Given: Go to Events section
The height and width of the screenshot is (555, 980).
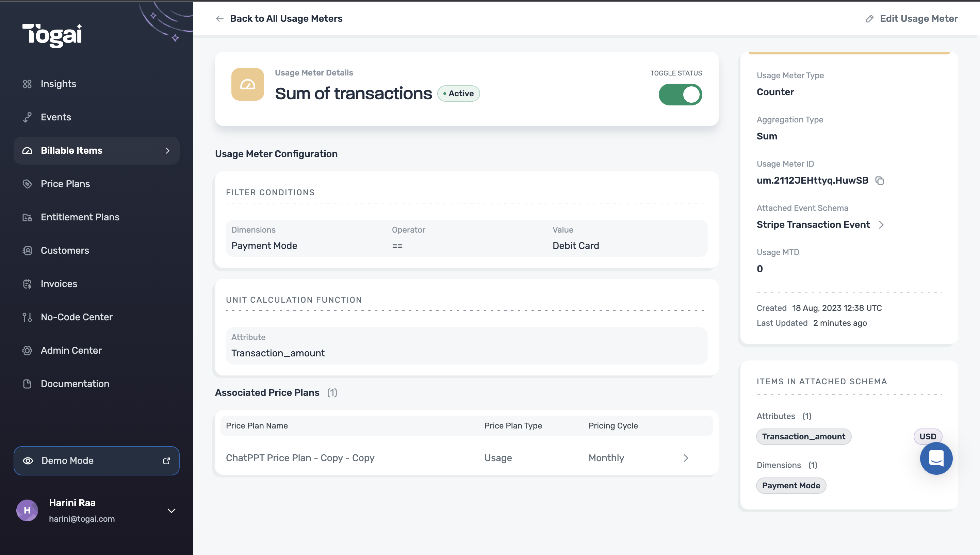Looking at the screenshot, I should pos(97,117).
